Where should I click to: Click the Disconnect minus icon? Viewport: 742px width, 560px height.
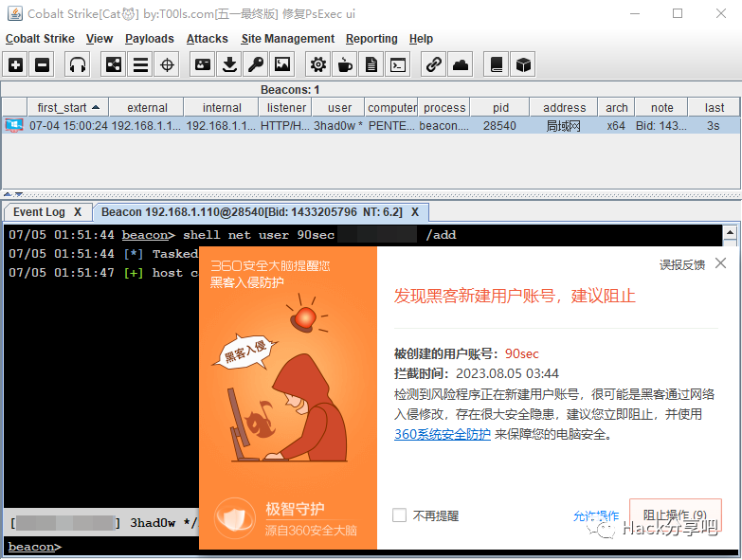(42, 64)
